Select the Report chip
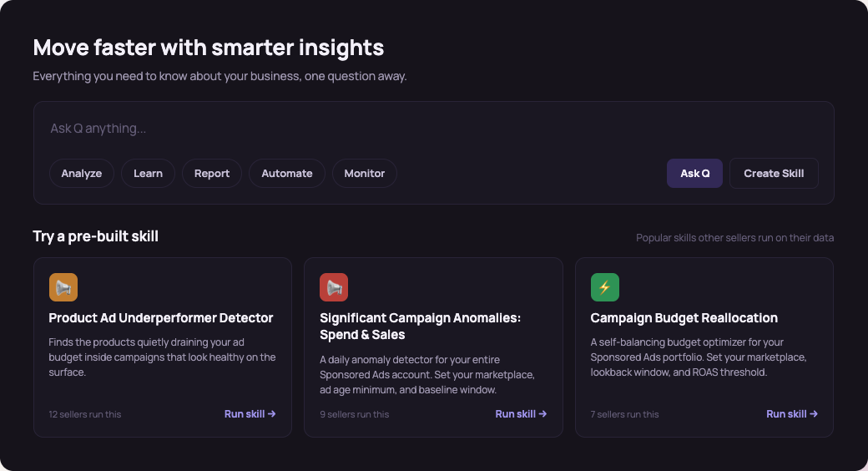The image size is (868, 471). click(211, 174)
